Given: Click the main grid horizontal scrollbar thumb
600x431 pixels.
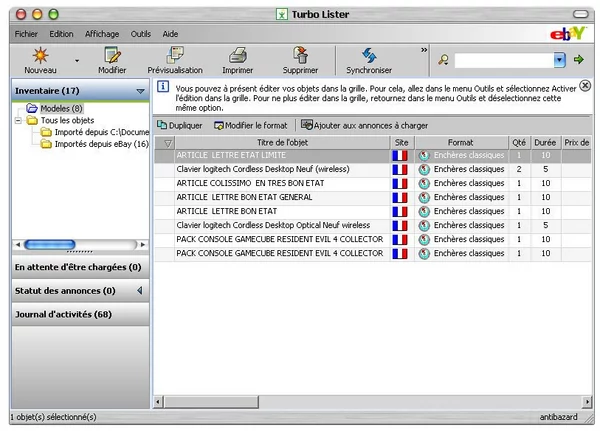Looking at the screenshot, I should click(211, 402).
